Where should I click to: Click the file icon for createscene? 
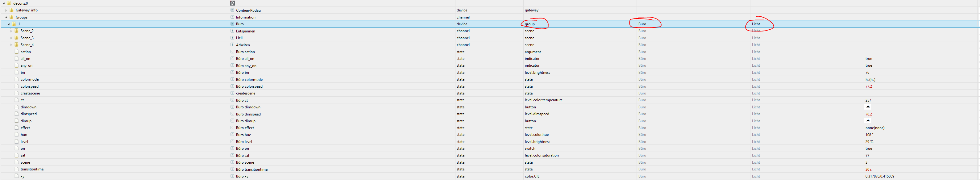pos(16,93)
